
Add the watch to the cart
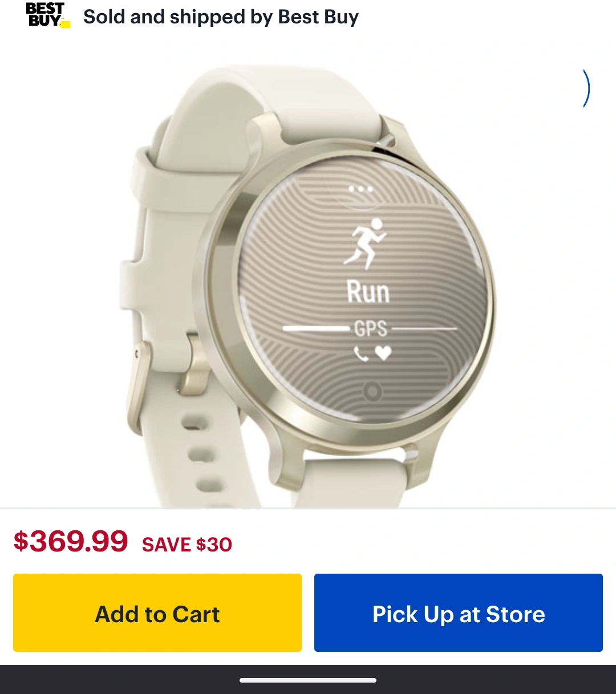[157, 612]
